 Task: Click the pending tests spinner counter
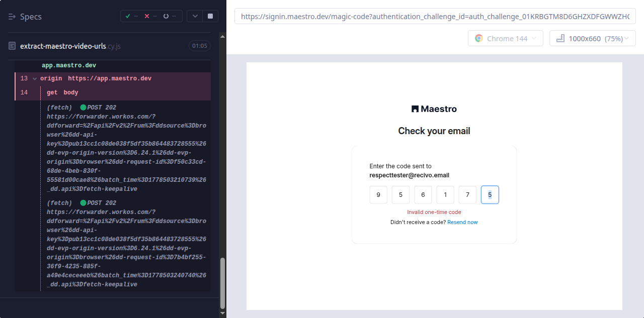click(x=169, y=16)
